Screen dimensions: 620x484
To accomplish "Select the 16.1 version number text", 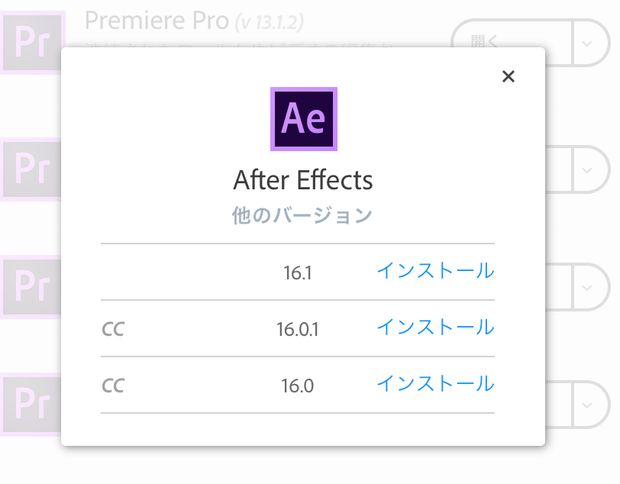I will point(297,273).
